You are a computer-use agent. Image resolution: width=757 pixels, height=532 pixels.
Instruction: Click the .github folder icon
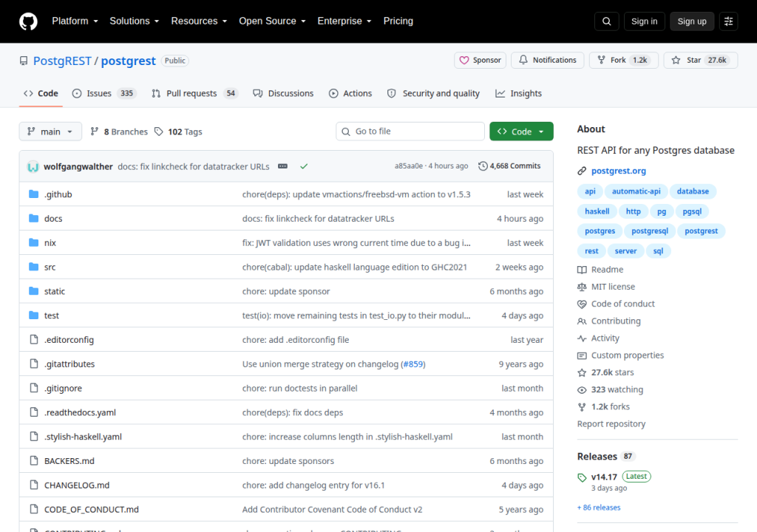click(34, 194)
